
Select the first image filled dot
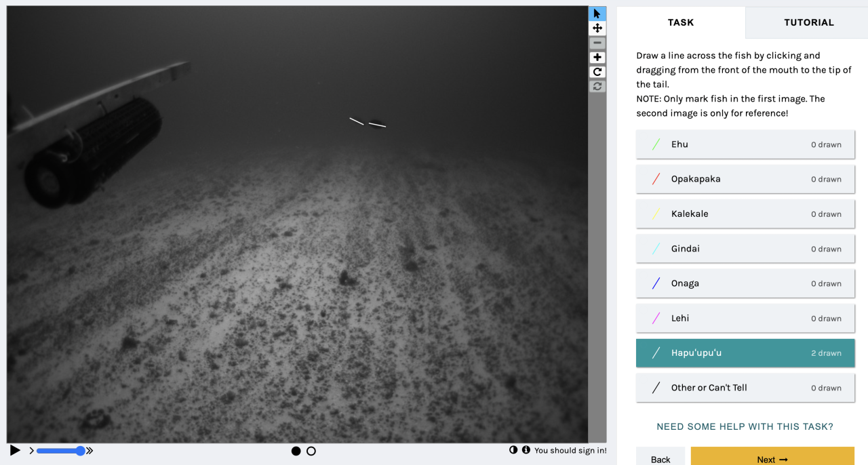click(296, 451)
